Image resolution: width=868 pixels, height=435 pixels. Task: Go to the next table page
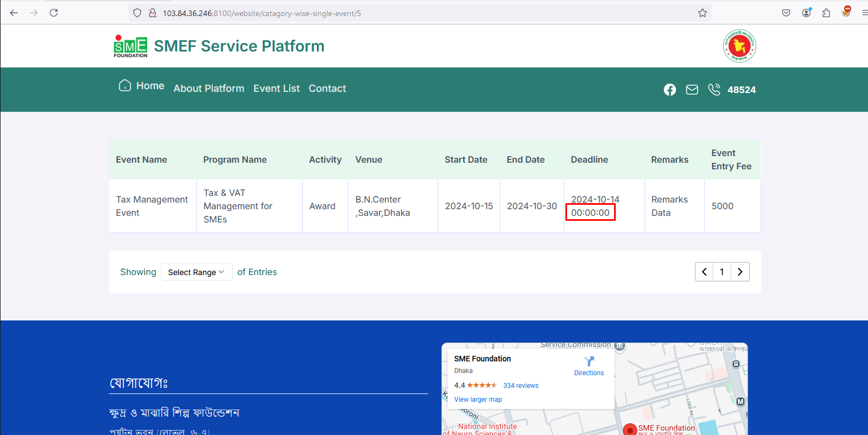(740, 272)
